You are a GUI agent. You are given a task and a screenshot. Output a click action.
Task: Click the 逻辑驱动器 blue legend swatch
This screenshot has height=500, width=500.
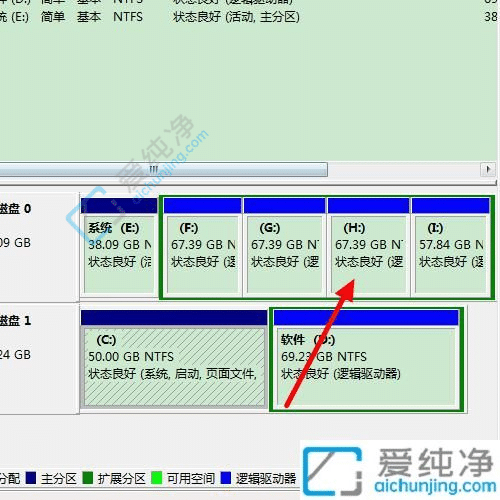coord(226,478)
